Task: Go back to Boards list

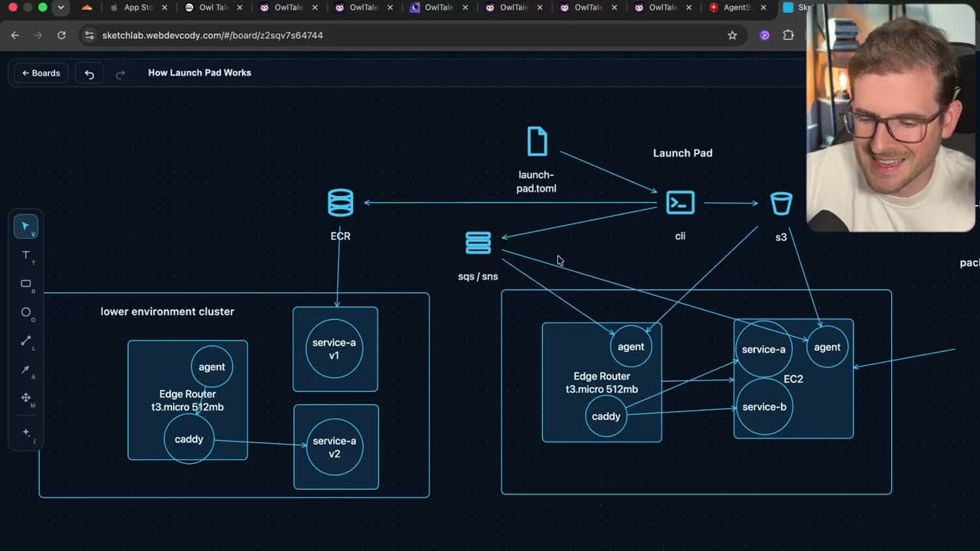Action: pos(41,73)
